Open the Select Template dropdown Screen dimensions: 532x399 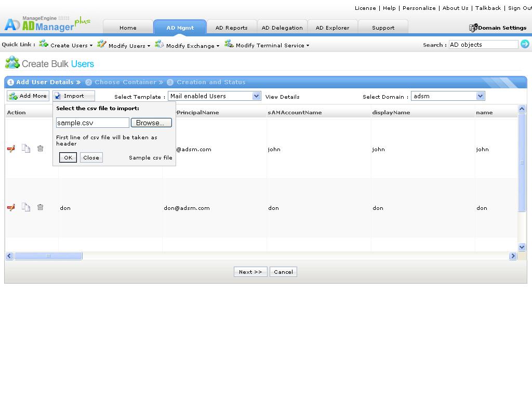257,96
